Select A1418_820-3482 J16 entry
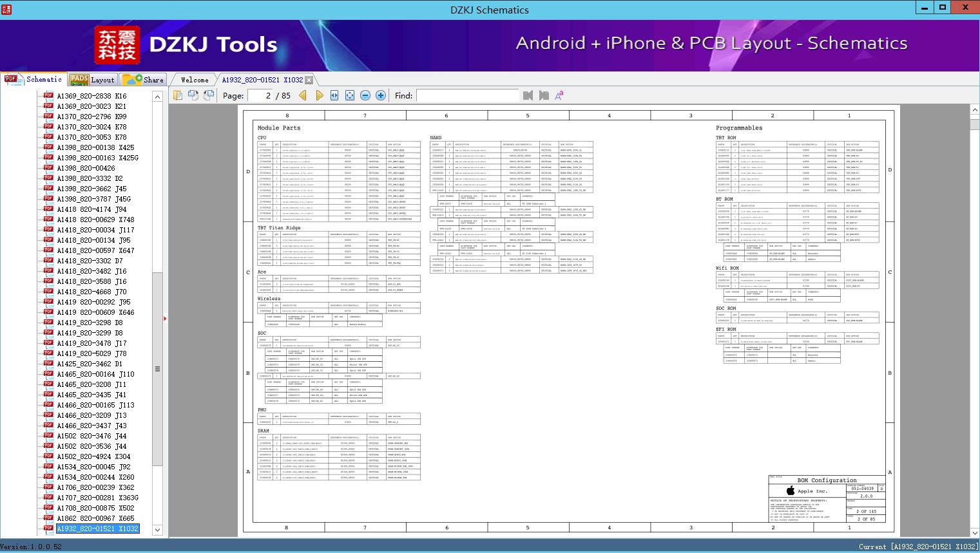Image resolution: width=980 pixels, height=553 pixels. coord(91,271)
